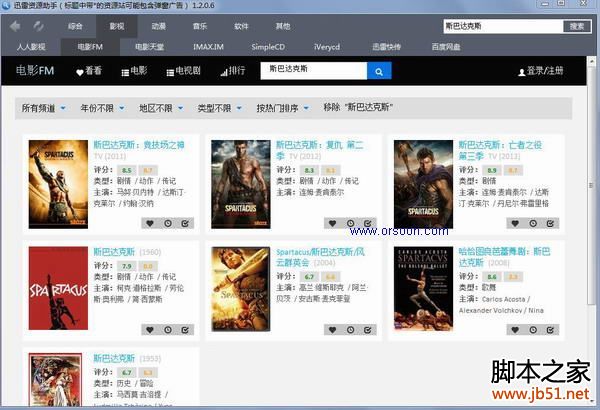
Task: Open the 所有频道 dropdown filter
Action: point(44,108)
